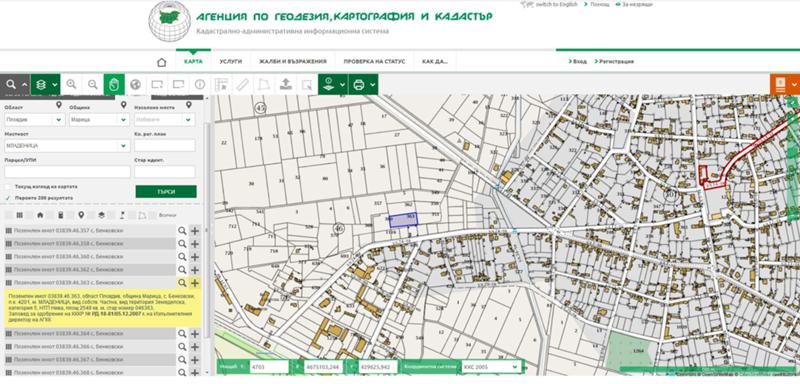Open the УСЛУГИ menu item
This screenshot has width=800, height=384.
tap(231, 62)
